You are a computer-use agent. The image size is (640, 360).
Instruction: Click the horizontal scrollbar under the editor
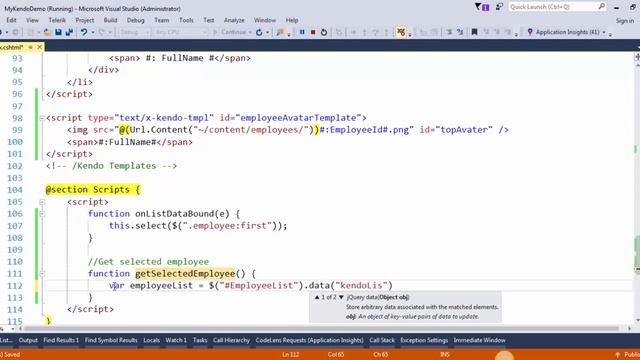click(322, 329)
